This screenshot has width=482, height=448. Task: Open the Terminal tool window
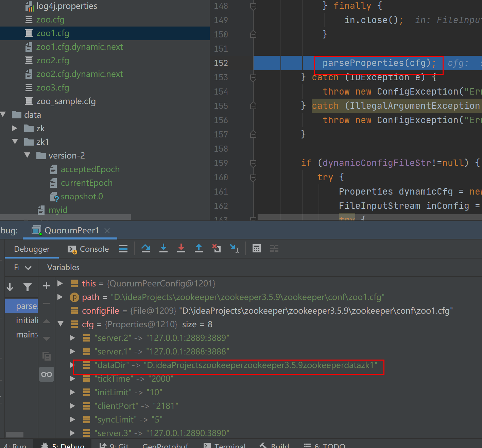point(229,445)
